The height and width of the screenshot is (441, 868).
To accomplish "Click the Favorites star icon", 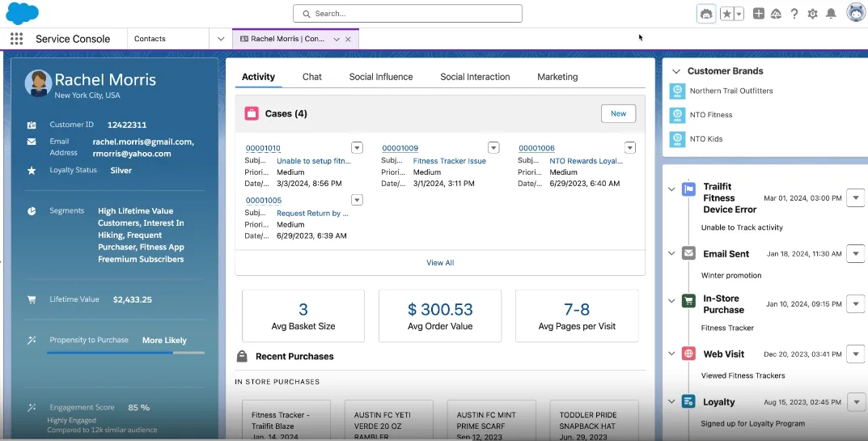I will tap(727, 14).
